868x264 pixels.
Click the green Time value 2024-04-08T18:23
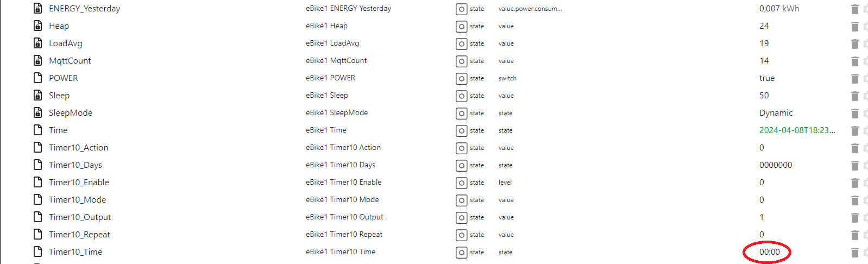coord(797,130)
